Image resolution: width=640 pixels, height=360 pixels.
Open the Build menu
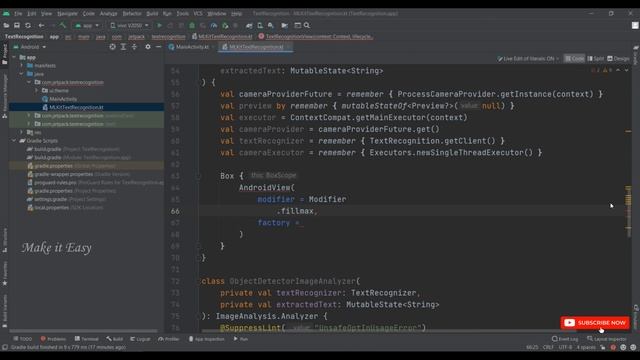pyautogui.click(x=152, y=13)
